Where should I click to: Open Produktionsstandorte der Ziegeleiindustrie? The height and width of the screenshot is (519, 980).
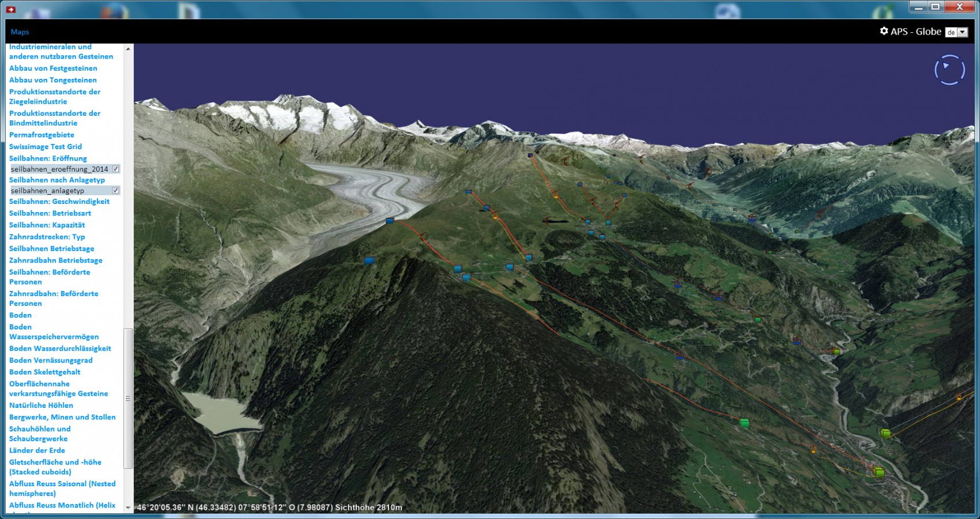click(55, 96)
